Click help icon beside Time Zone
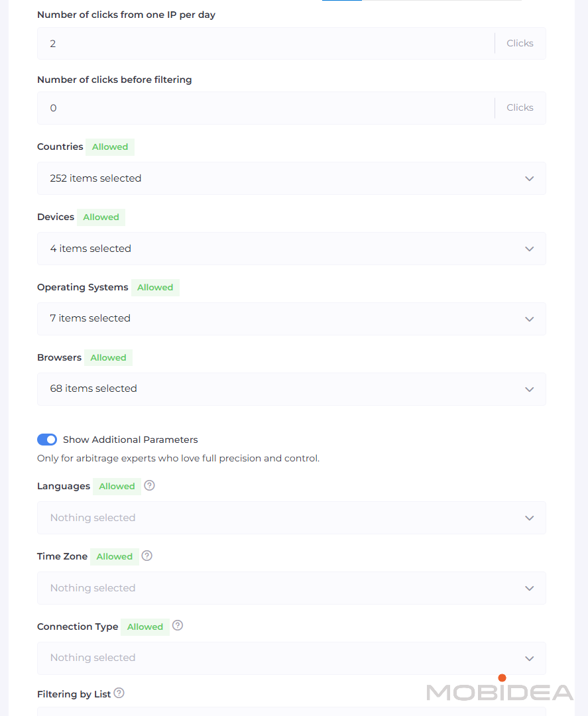This screenshot has width=588, height=716. pos(147,556)
